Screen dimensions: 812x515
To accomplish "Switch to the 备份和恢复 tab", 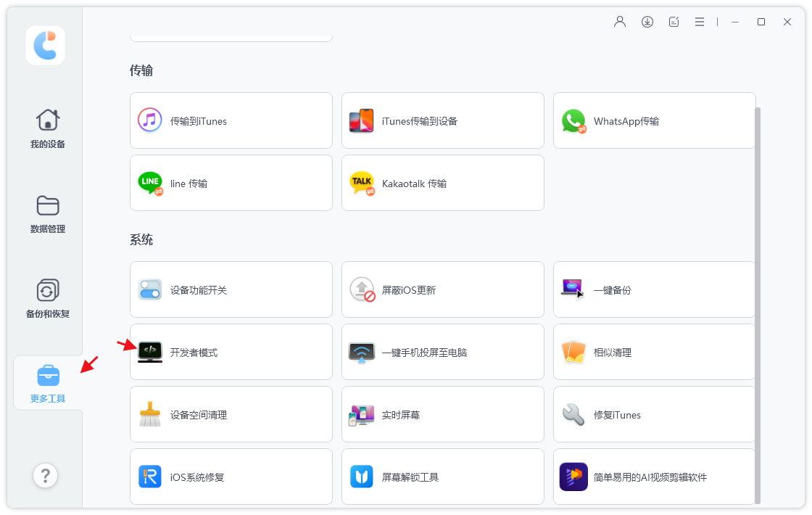I will pyautogui.click(x=47, y=299).
